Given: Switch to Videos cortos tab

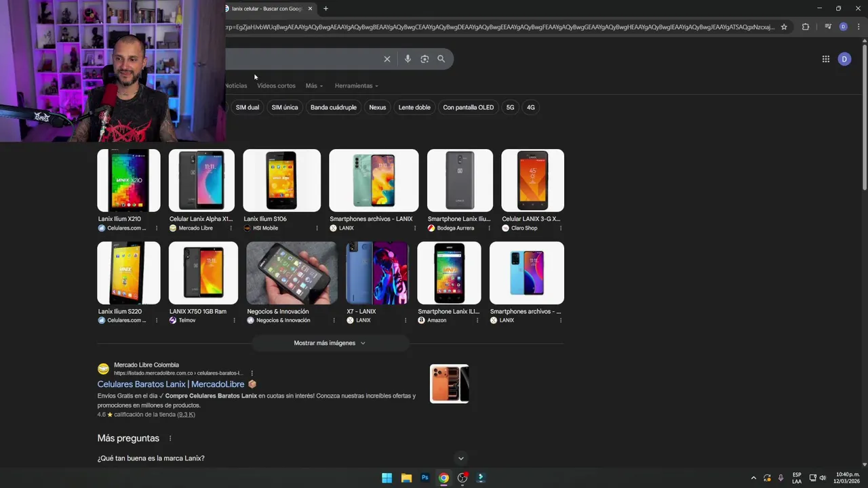Looking at the screenshot, I should pyautogui.click(x=276, y=86).
